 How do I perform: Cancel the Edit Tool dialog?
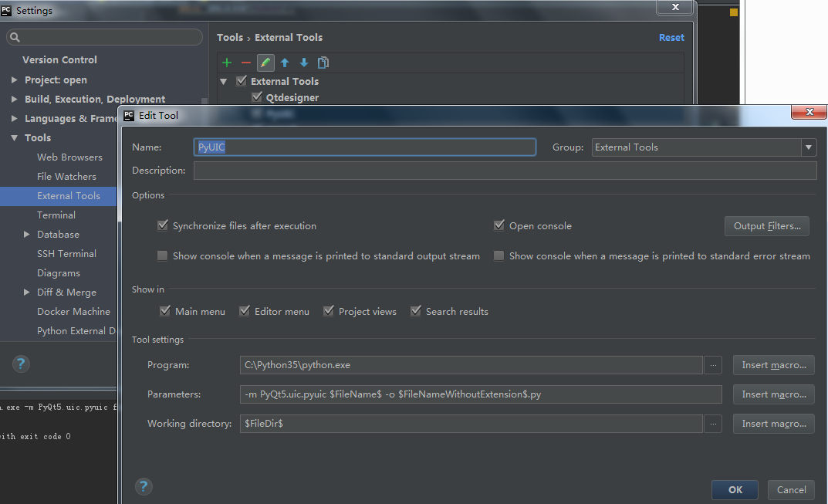(x=791, y=490)
